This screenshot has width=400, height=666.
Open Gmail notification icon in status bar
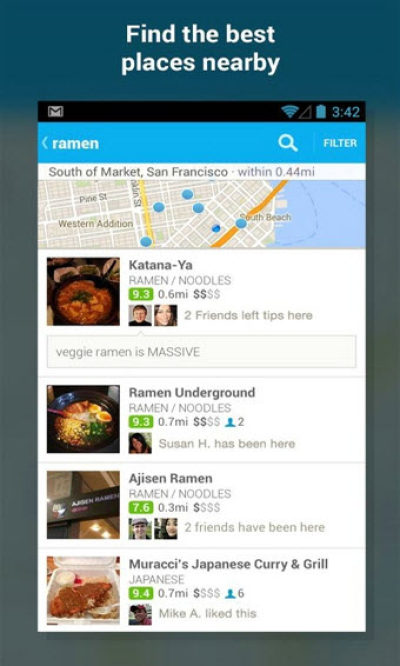(56, 112)
